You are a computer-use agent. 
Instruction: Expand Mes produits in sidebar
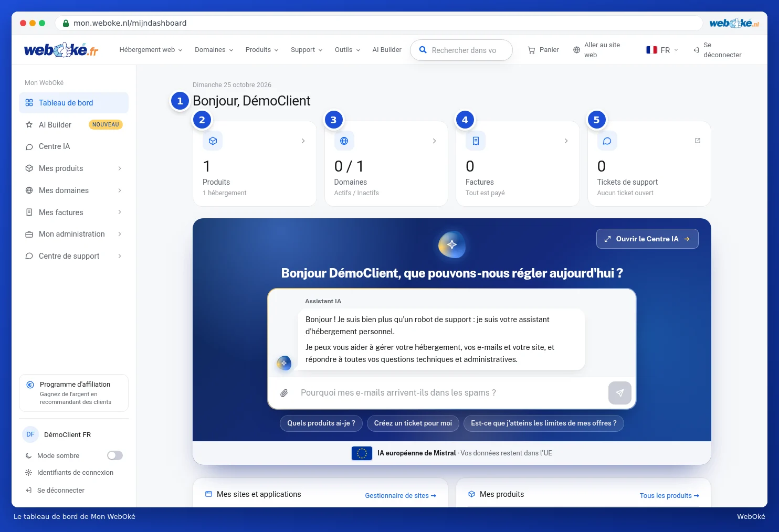point(73,168)
